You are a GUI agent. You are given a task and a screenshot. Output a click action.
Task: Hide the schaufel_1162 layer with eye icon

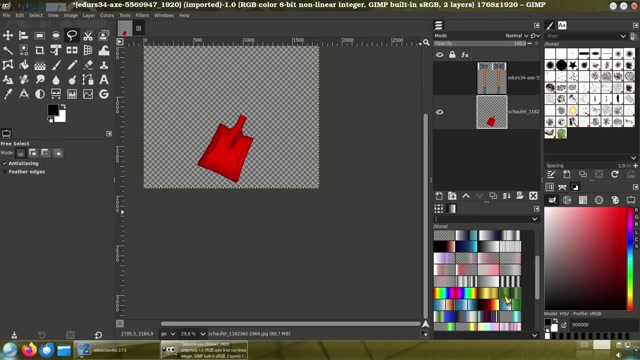click(x=440, y=112)
